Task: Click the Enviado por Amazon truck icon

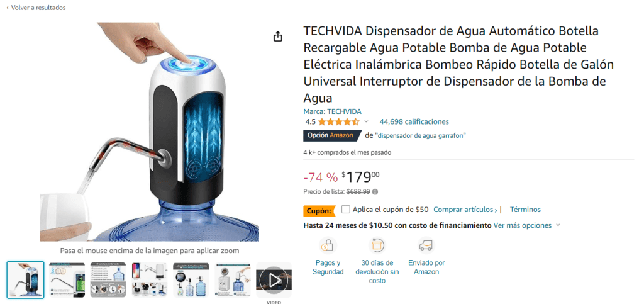Action: [x=426, y=245]
